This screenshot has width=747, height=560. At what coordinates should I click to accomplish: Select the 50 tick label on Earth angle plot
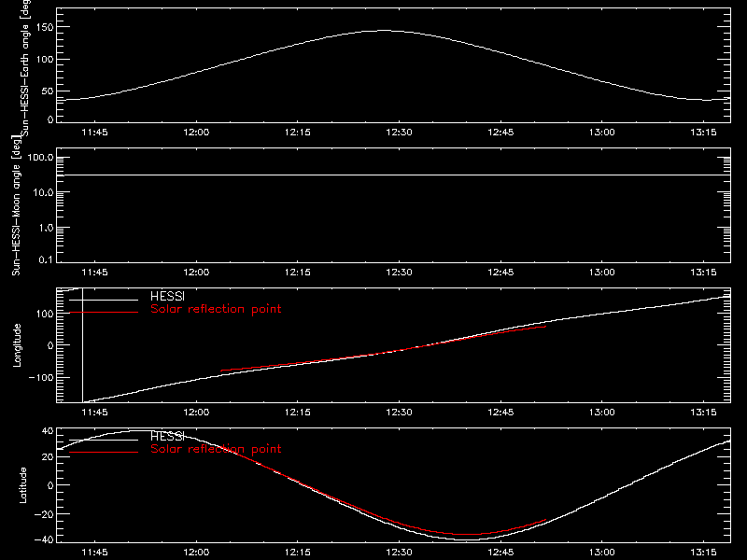[x=48, y=91]
